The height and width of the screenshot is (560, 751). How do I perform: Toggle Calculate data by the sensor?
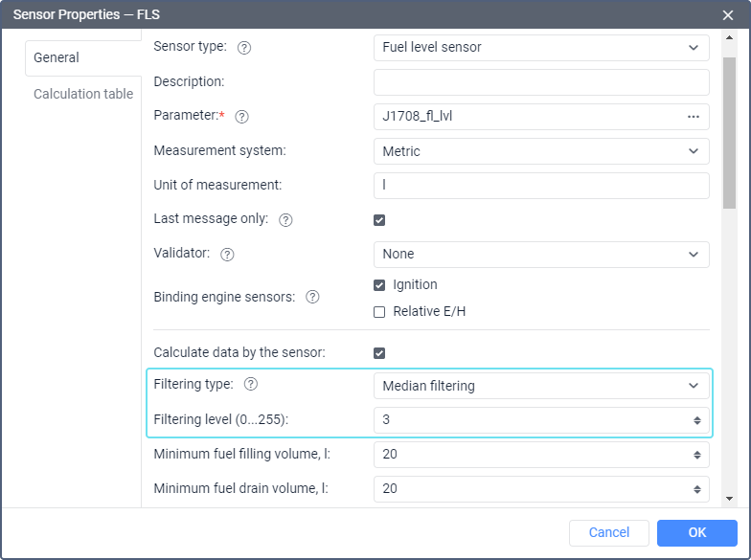[x=379, y=353]
